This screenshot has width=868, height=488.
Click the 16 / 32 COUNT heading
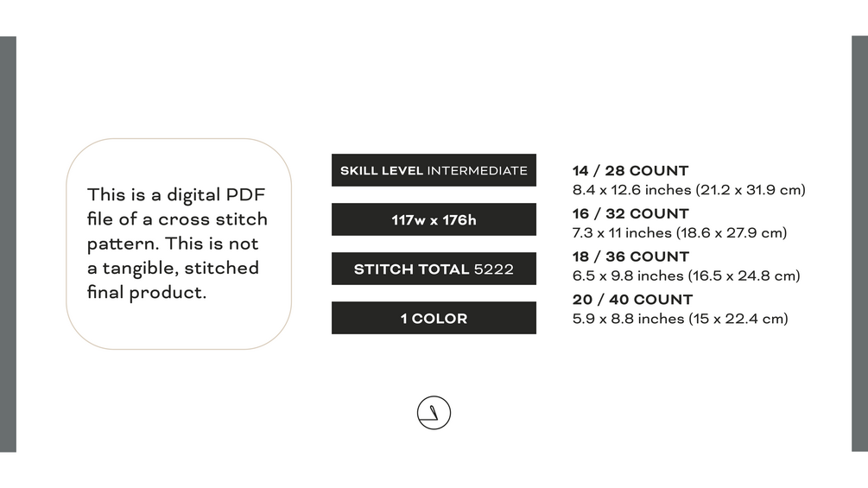pyautogui.click(x=630, y=213)
